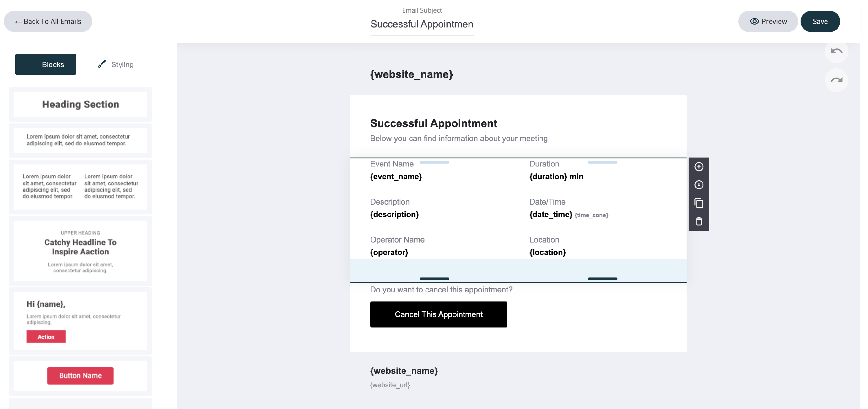This screenshot has height=409, width=868.
Task: Select the Hi {name} action block
Action: 80,320
